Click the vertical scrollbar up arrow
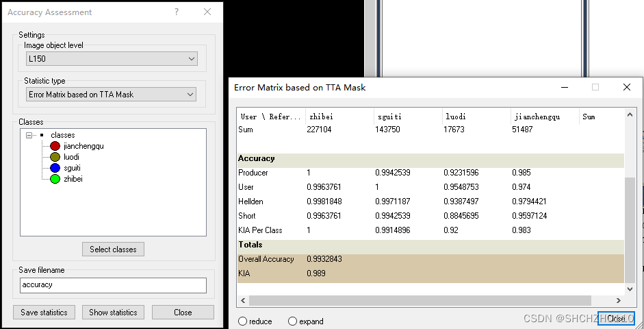The height and width of the screenshot is (329, 644). pyautogui.click(x=630, y=115)
